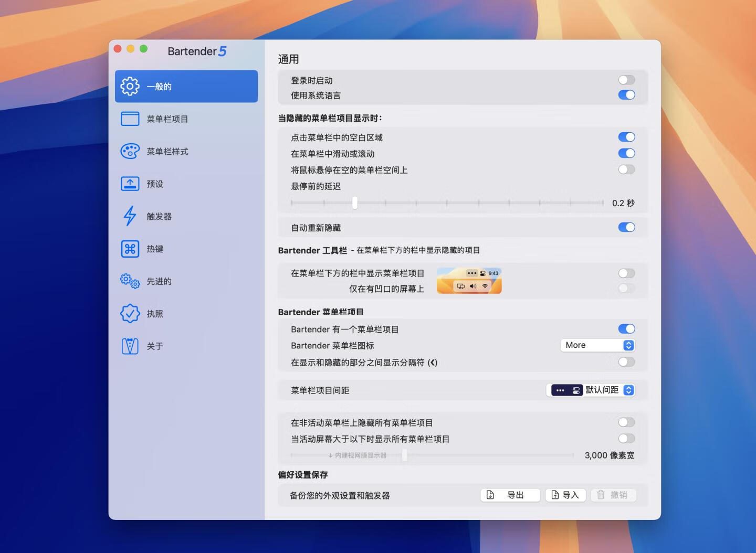Image resolution: width=756 pixels, height=553 pixels.
Task: Toggle 将鼠标悬停在空的菜单栏空间上 switch
Action: tap(626, 169)
